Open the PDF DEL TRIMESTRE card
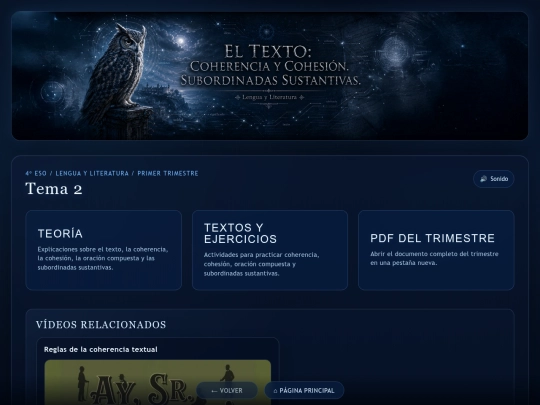The width and height of the screenshot is (540, 405). [x=436, y=250]
